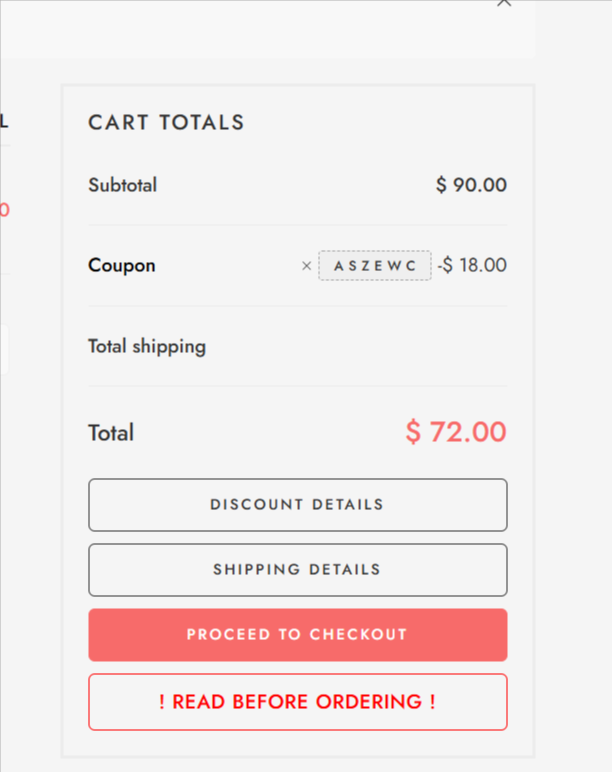612x772 pixels.
Task: Select the Subtotal label
Action: tap(122, 185)
